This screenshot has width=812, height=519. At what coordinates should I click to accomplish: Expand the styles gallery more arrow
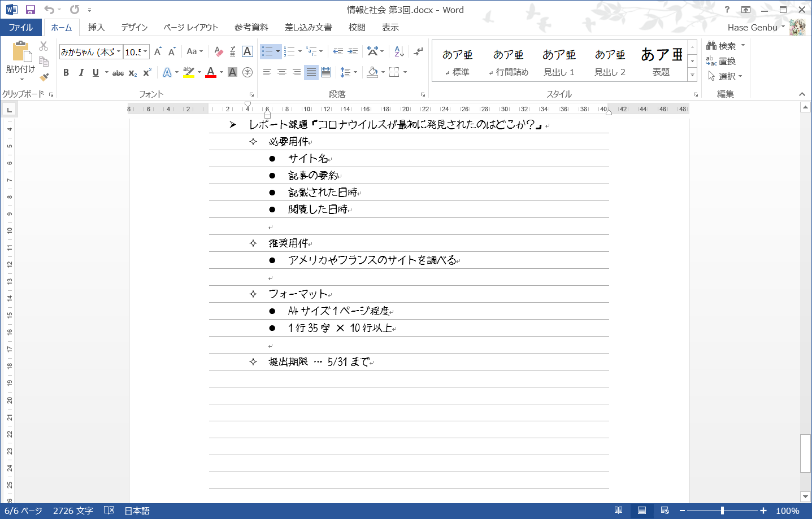[x=692, y=75]
